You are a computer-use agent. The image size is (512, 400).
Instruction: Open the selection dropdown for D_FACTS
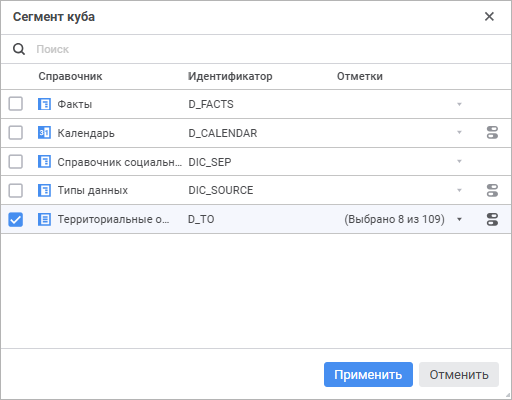459,104
